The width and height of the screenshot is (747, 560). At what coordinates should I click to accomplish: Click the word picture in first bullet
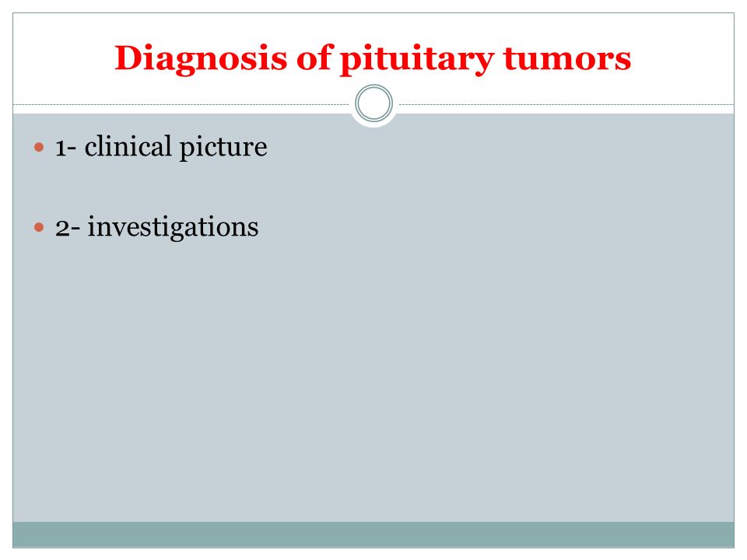coord(223,147)
